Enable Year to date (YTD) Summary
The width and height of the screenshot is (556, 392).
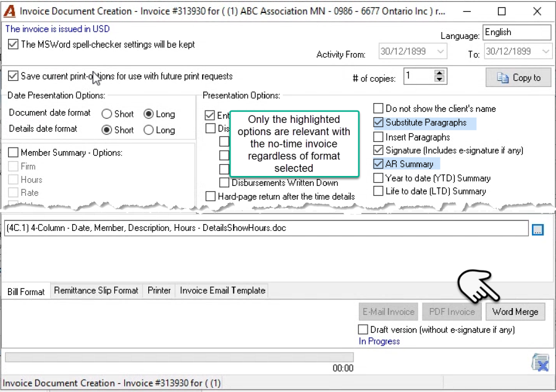tap(378, 178)
